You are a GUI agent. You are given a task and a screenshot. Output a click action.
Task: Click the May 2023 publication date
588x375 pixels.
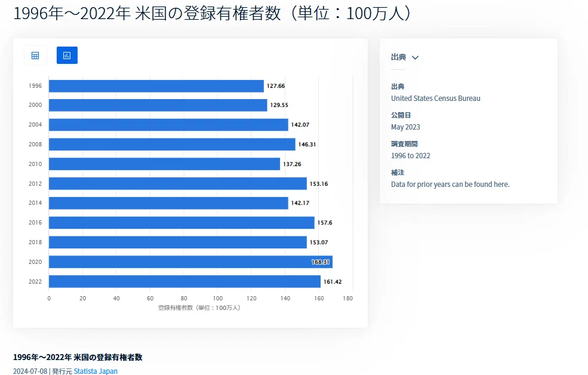405,127
